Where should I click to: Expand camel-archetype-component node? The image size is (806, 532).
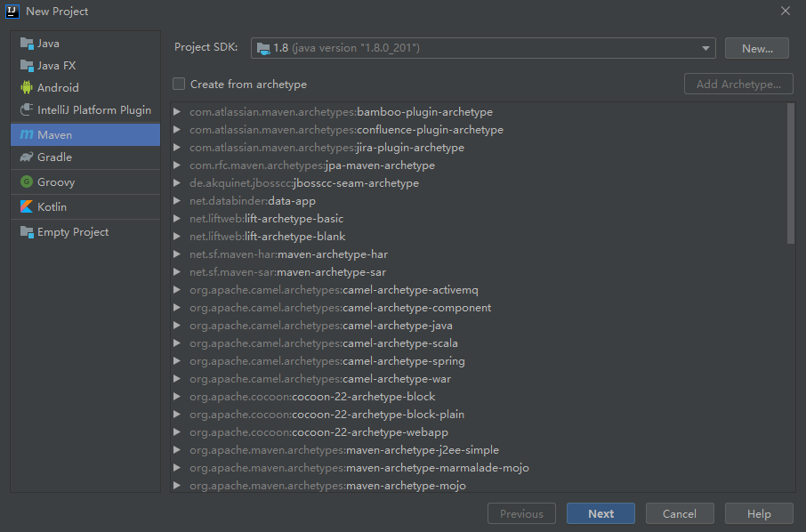point(177,308)
